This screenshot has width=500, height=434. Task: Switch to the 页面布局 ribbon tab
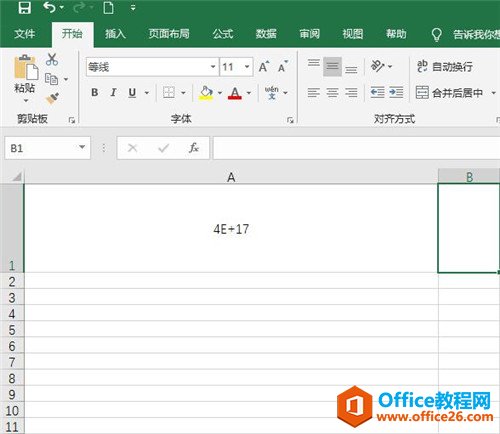(169, 33)
